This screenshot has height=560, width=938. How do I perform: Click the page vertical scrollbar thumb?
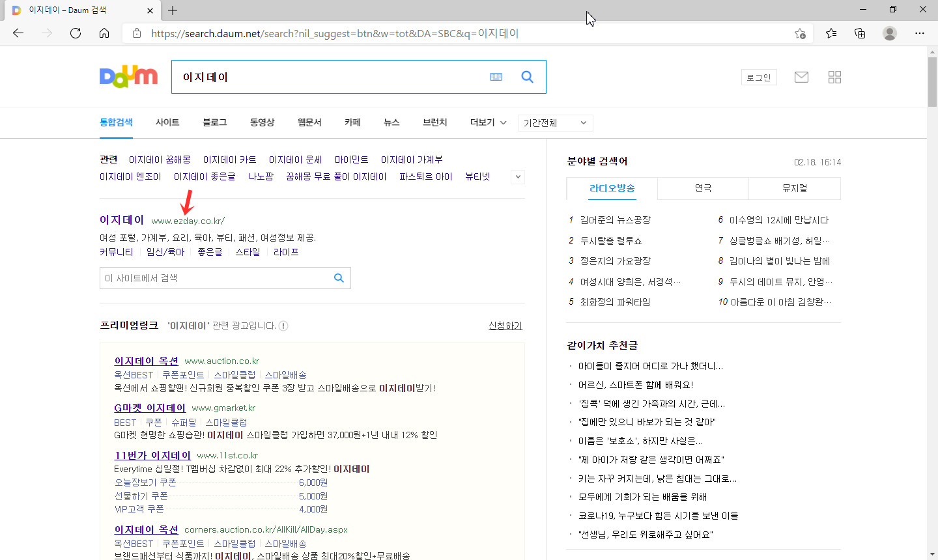pyautogui.click(x=932, y=81)
